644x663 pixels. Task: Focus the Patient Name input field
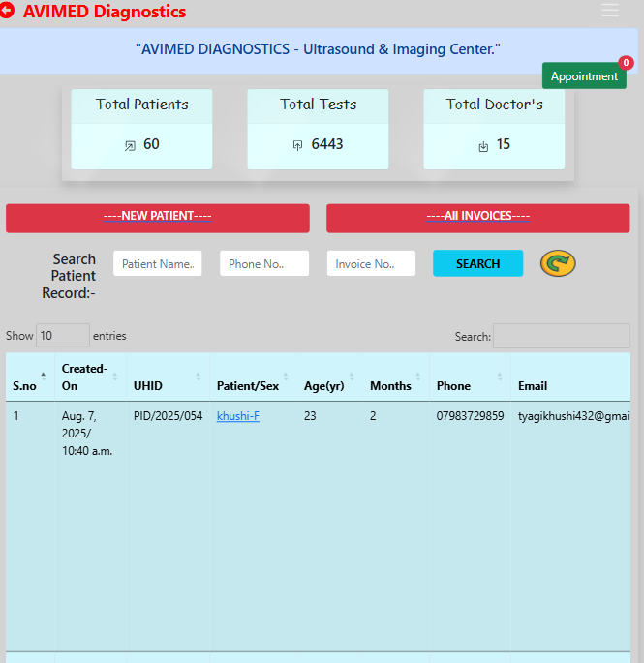(x=158, y=263)
